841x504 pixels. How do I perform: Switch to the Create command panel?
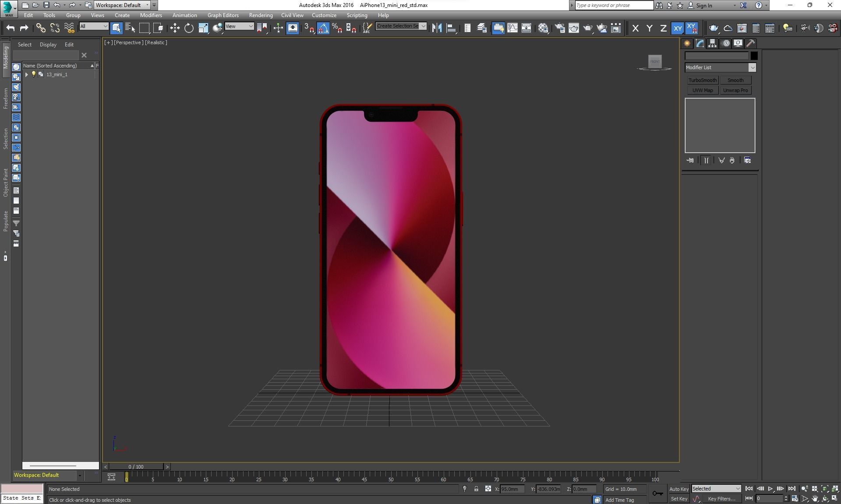click(x=687, y=43)
